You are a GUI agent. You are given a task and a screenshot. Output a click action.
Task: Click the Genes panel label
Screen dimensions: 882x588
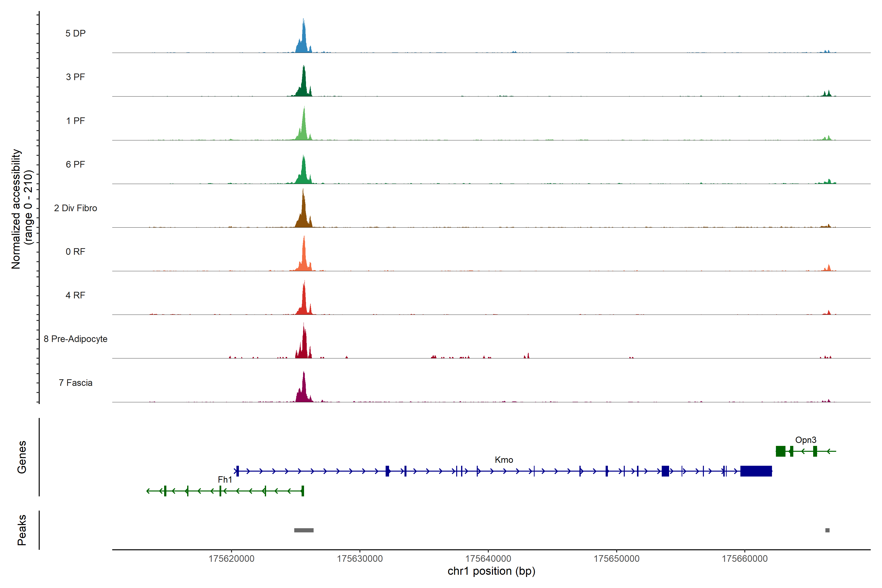click(22, 457)
